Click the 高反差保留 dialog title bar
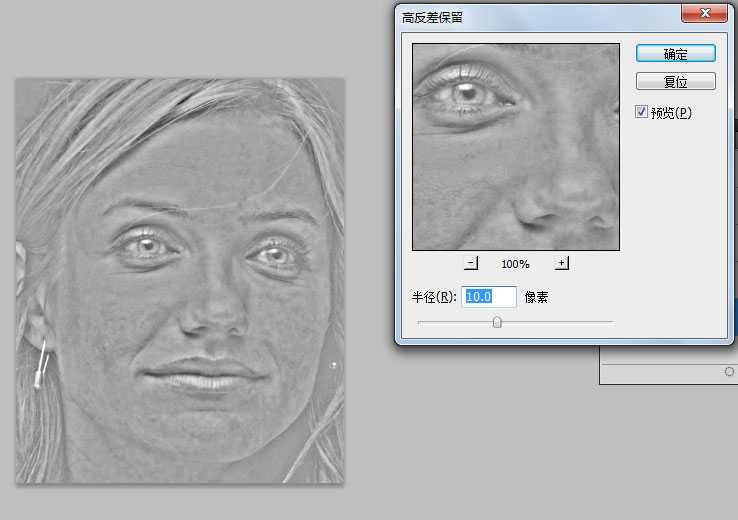The height and width of the screenshot is (520, 738). (x=530, y=17)
